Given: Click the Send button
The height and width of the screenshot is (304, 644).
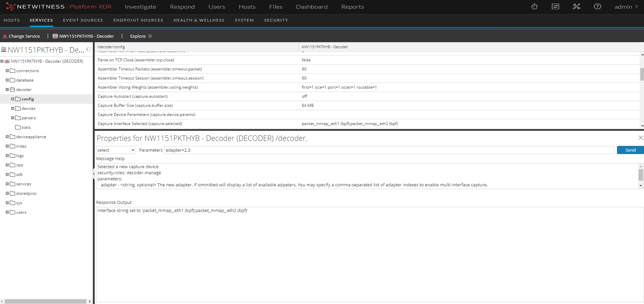Looking at the screenshot, I should click(x=630, y=150).
